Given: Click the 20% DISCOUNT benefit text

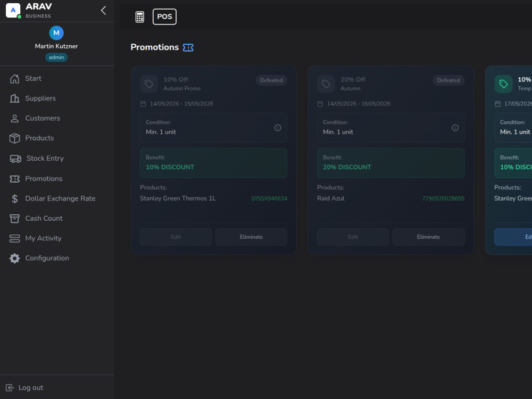Looking at the screenshot, I should click(x=347, y=167).
